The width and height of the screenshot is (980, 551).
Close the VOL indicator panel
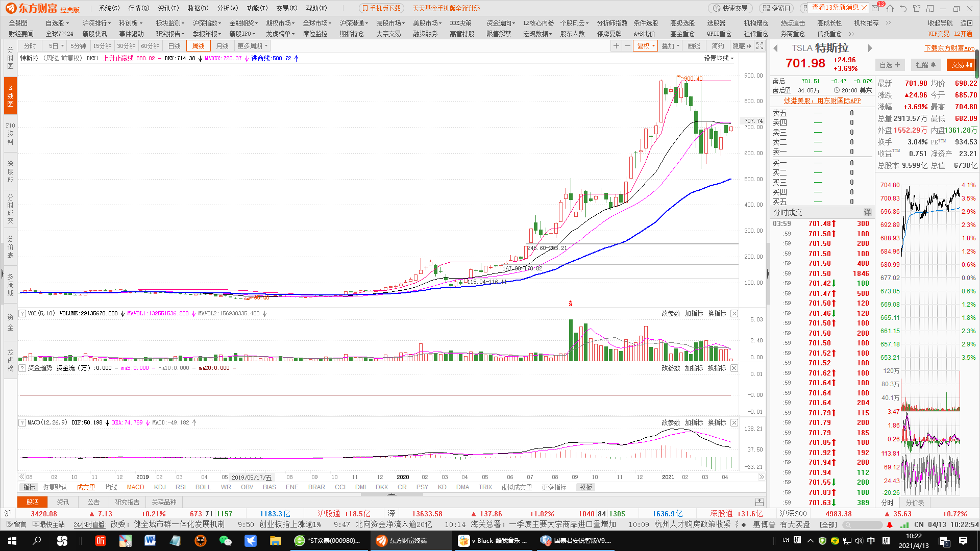[734, 313]
